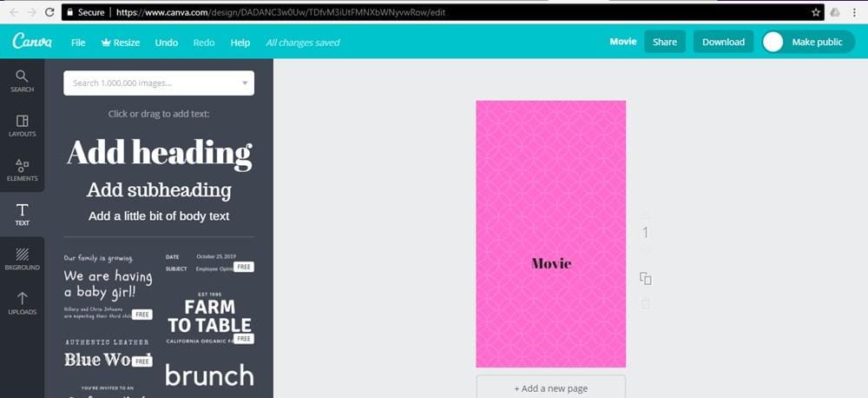
Task: Open the Uploads sidebar tab
Action: [23, 303]
